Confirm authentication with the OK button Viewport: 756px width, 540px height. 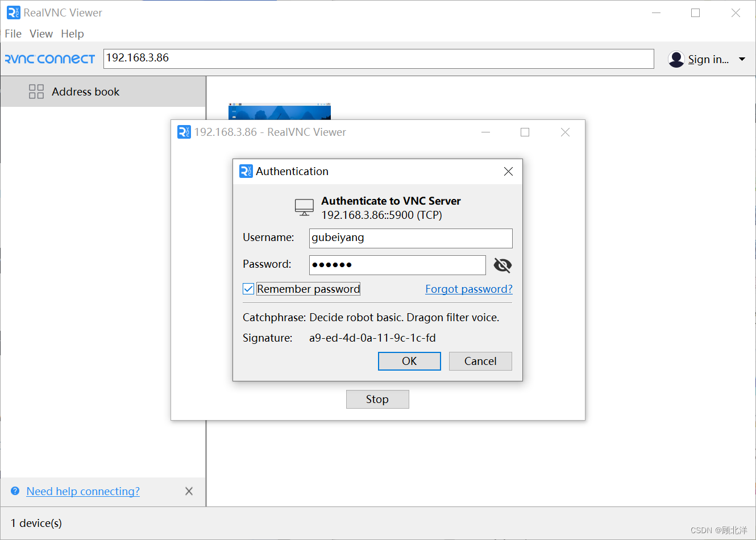tap(409, 361)
